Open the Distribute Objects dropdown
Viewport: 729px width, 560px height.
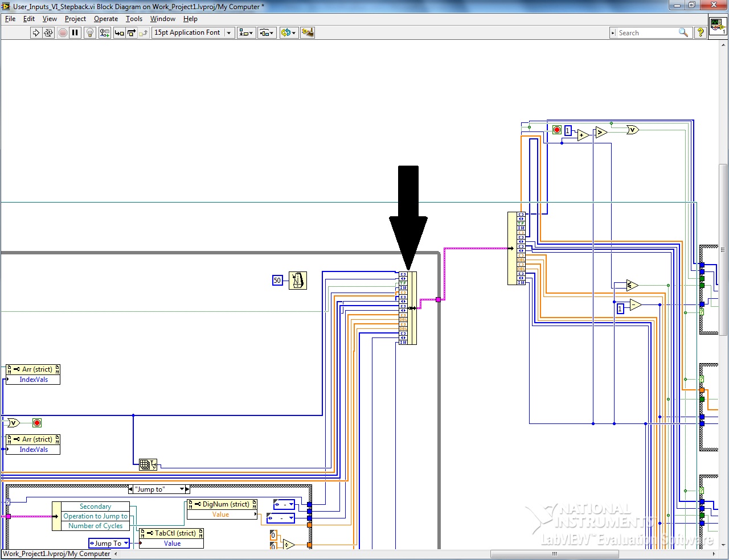coord(267,33)
